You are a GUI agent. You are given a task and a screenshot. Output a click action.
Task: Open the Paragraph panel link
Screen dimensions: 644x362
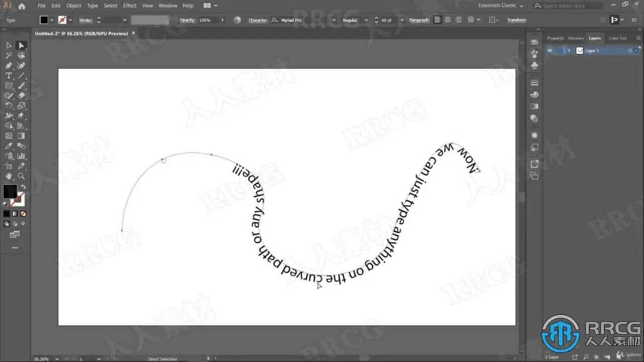click(x=419, y=20)
